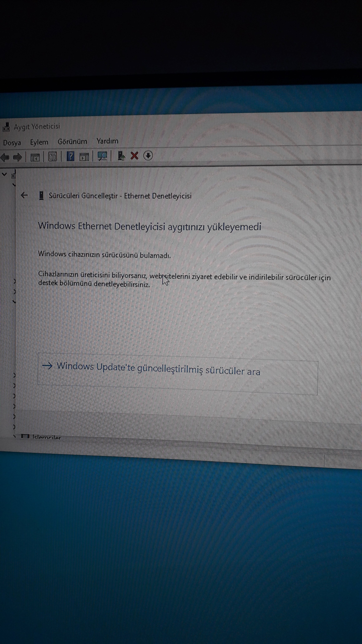Click the device icon beside Sürücüleri Güncelleştir

point(41,195)
